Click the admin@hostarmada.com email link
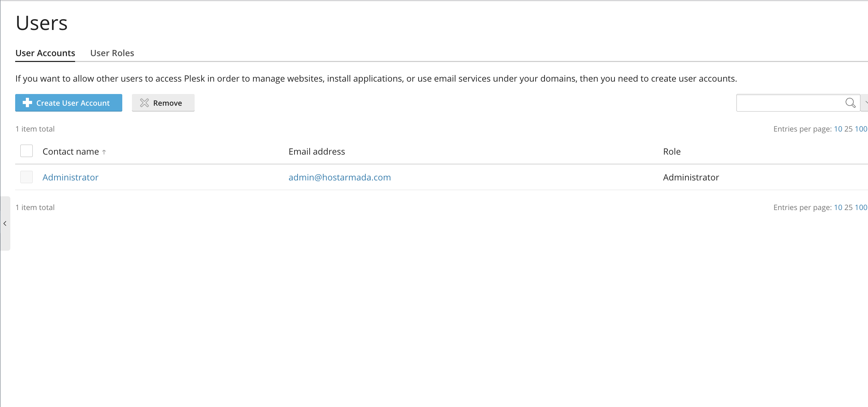Viewport: 868px width, 407px height. coord(340,177)
